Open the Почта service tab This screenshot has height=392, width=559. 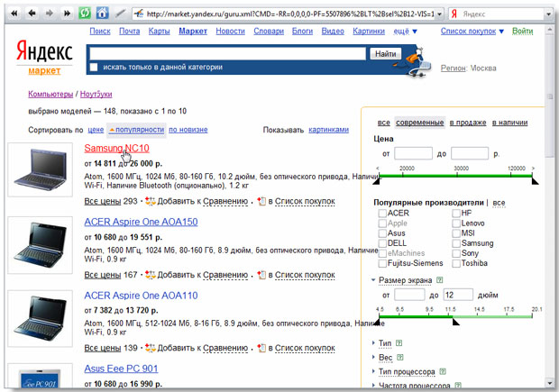[x=130, y=31]
